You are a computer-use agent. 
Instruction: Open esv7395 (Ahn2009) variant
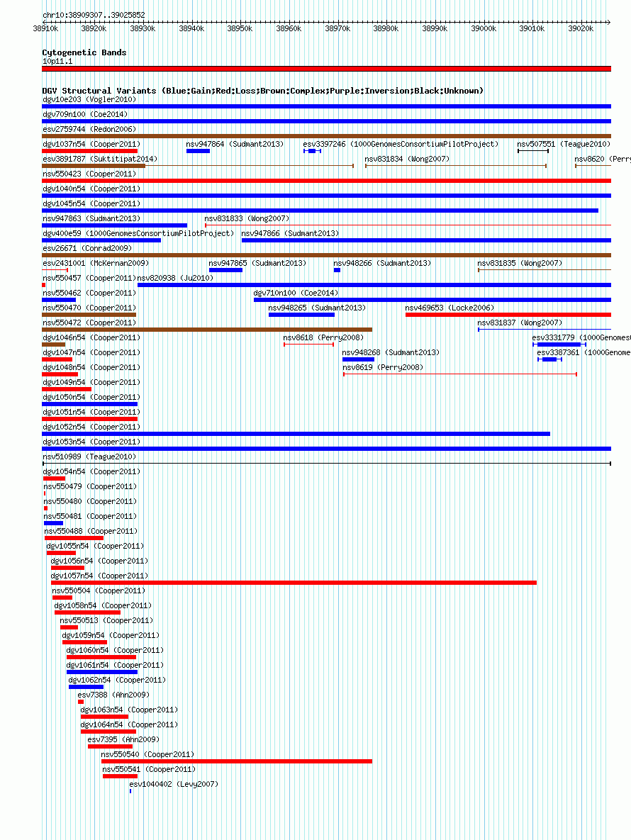pyautogui.click(x=123, y=740)
